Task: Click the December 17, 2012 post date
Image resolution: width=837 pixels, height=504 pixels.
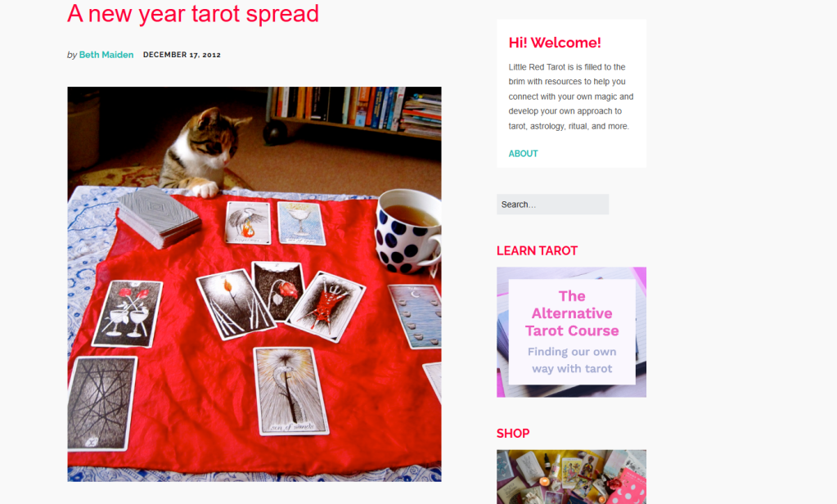Action: pos(182,55)
